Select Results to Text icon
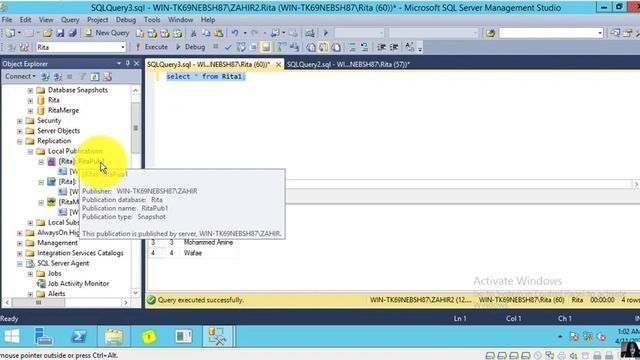This screenshot has width=640, height=360. coord(311,47)
